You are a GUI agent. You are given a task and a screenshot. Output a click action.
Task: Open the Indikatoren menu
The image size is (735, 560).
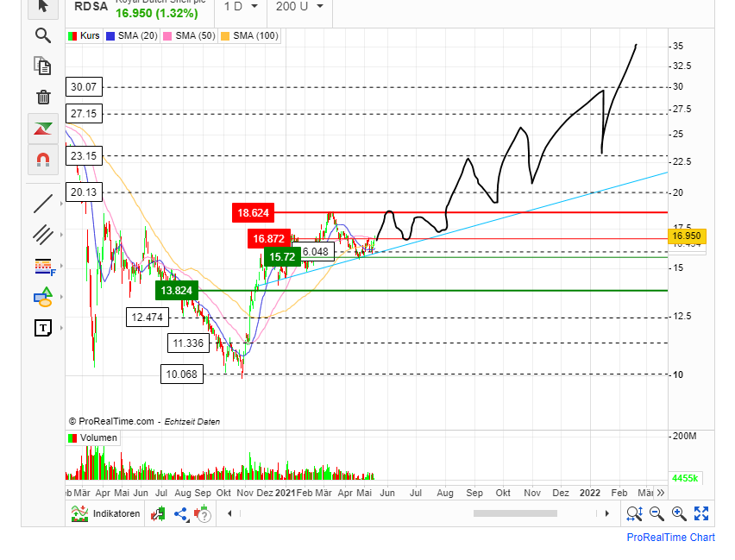click(x=105, y=513)
